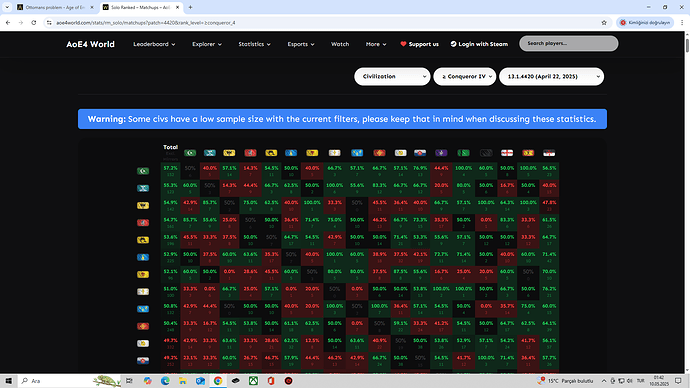
Task: Expand the Statistics menu
Action: pos(254,44)
